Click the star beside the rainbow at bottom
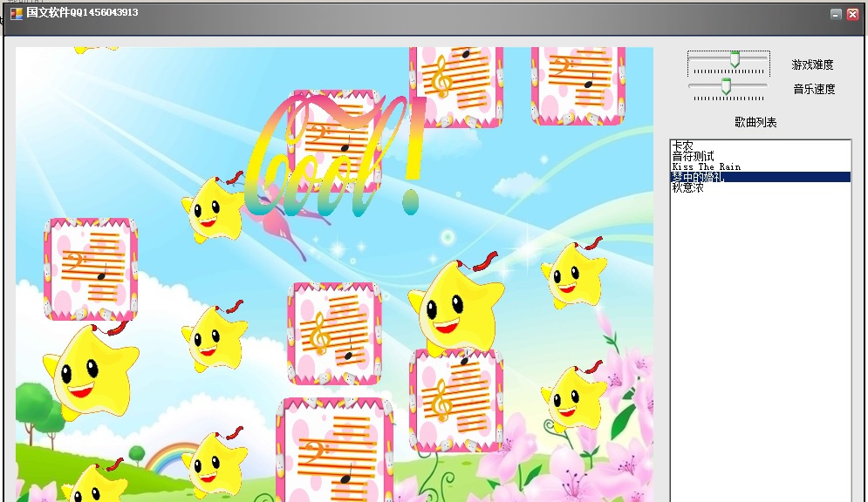Screen dimensions: 868x502 tap(214, 462)
